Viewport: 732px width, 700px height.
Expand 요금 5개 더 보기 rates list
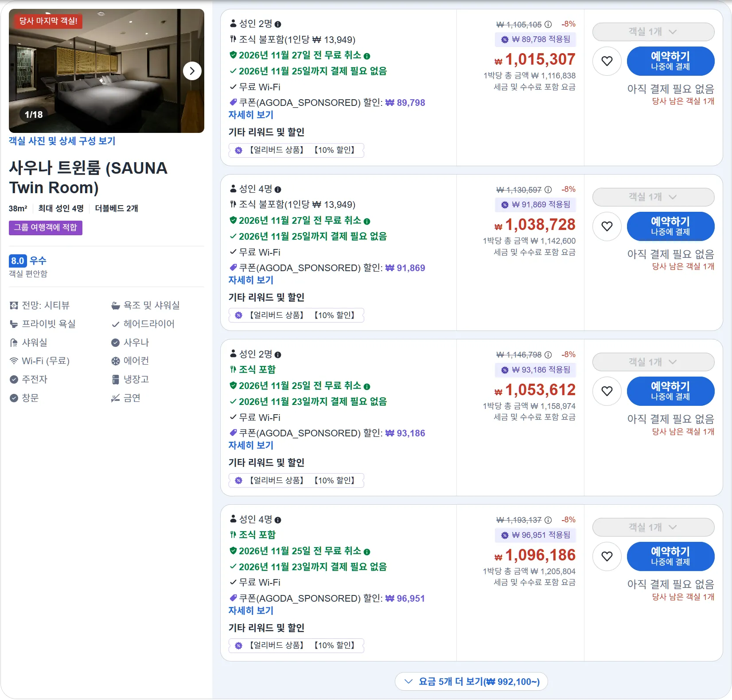coord(471,681)
